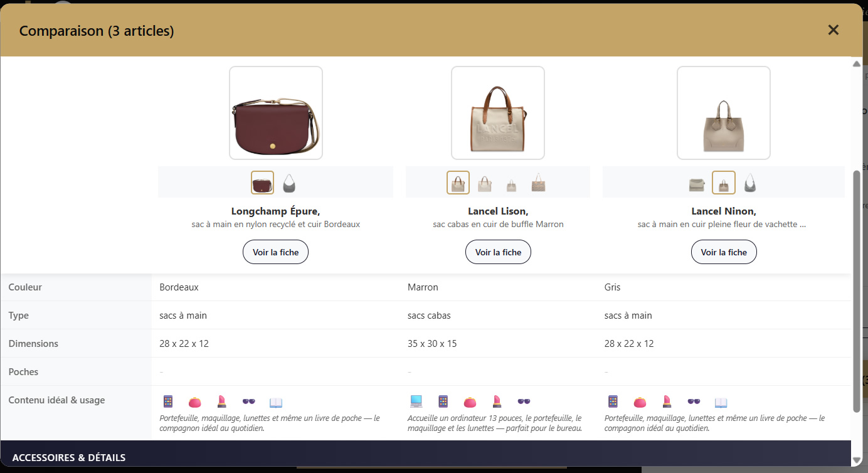Click the lipstick icon in Lancel Ninon usage row
Viewport: 868px width, 473px height.
[x=667, y=401]
